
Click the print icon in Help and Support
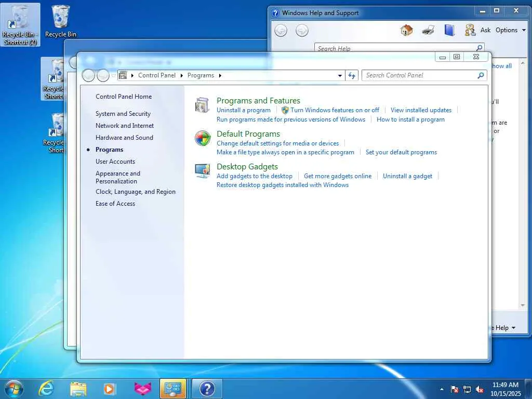pos(428,30)
